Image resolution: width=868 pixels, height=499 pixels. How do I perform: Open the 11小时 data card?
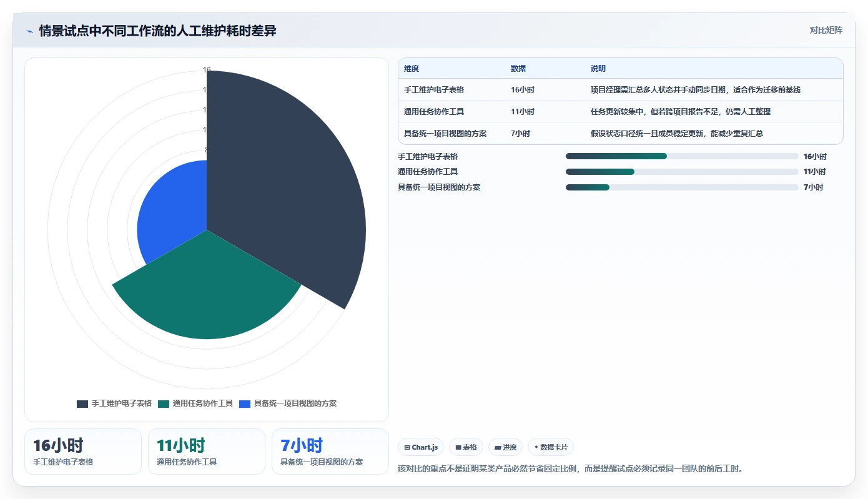click(207, 452)
